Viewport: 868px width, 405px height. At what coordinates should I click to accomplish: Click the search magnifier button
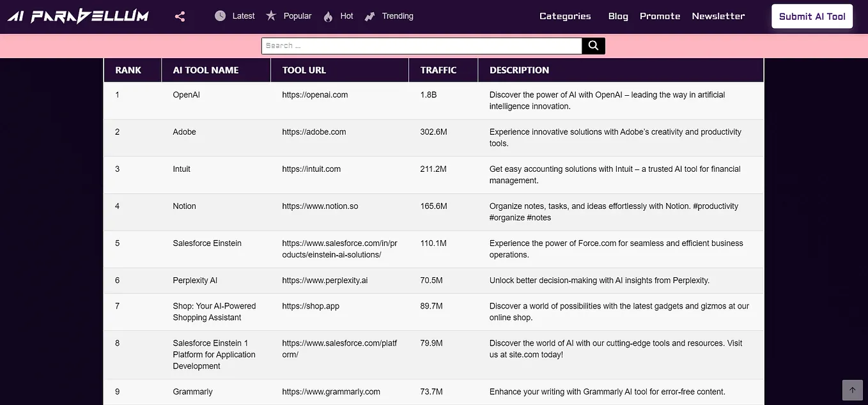593,45
